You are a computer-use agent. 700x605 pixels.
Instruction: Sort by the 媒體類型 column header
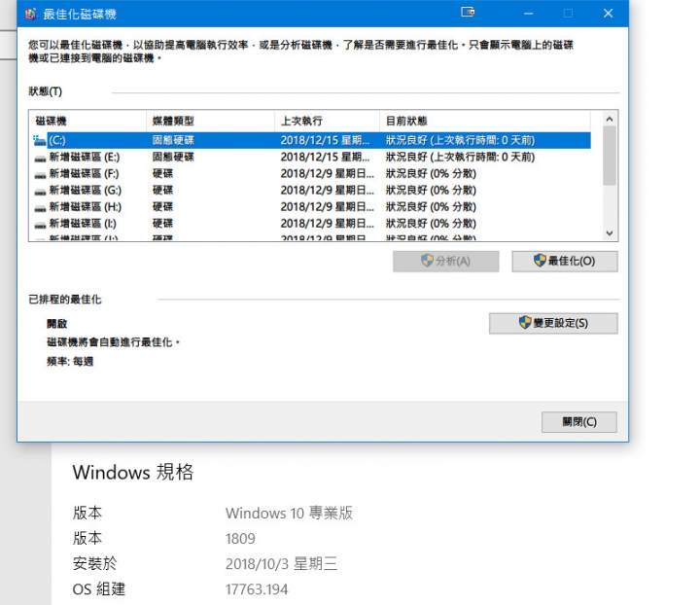[x=210, y=121]
